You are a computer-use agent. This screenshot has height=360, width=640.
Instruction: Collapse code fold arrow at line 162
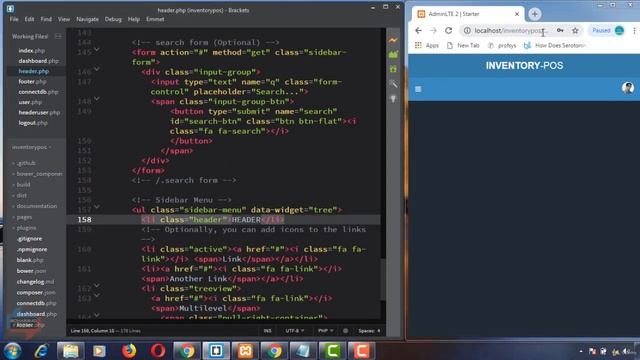(97, 285)
